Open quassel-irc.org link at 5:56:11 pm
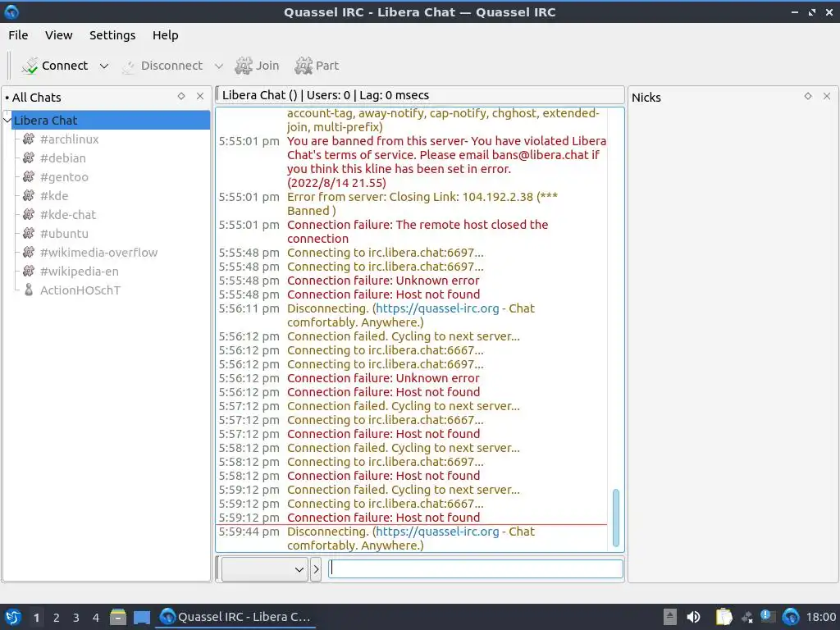 [x=437, y=308]
